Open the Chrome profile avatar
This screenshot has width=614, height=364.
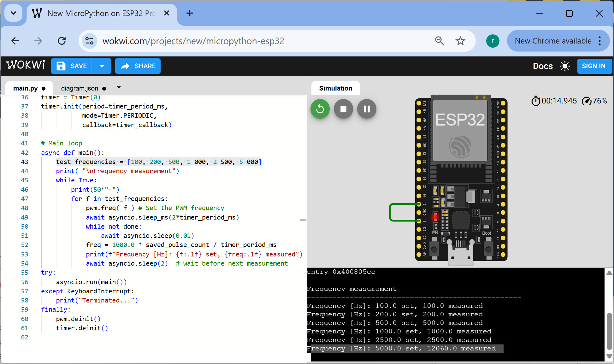[x=493, y=41]
